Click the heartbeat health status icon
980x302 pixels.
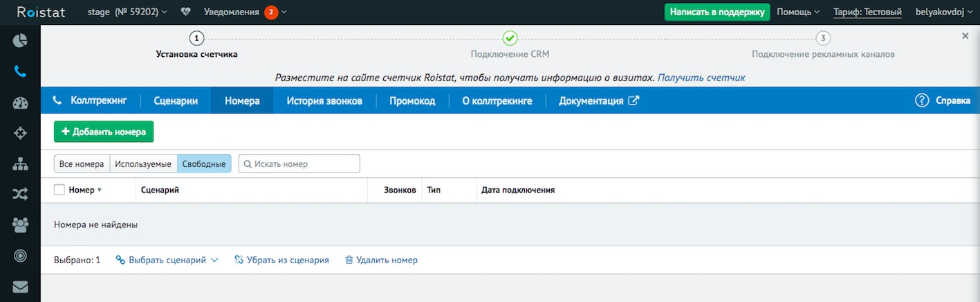(x=185, y=12)
